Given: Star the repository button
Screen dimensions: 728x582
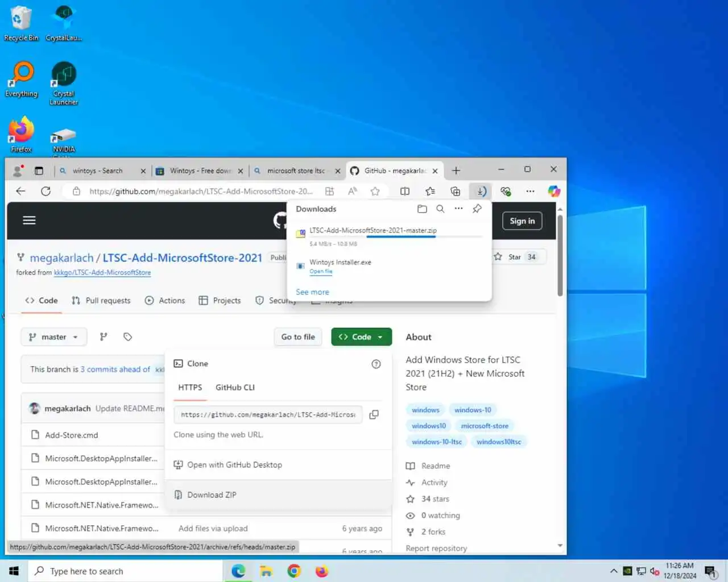Looking at the screenshot, I should coord(515,257).
